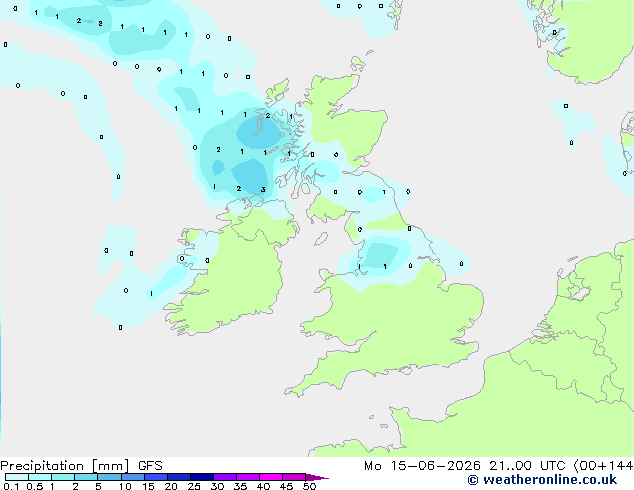Click the '0.5' legend scale label
This screenshot has height=490, width=634.
coord(34,486)
